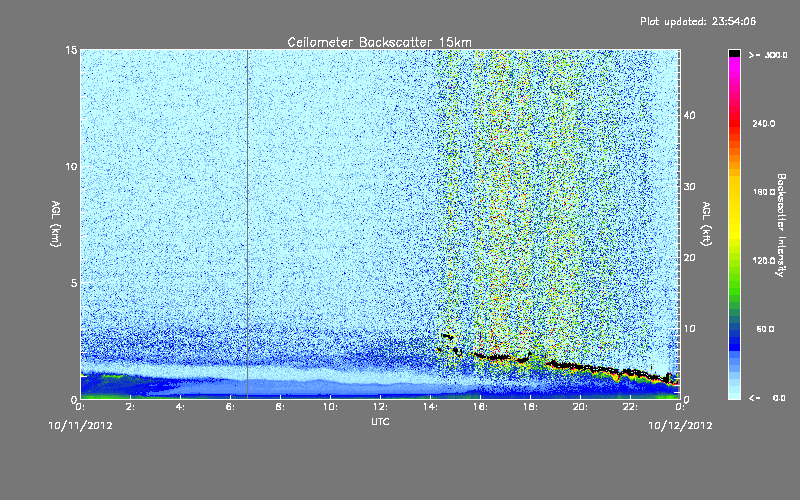Click the blue 60.0 level on the colorbar
800x500 pixels.
click(734, 330)
